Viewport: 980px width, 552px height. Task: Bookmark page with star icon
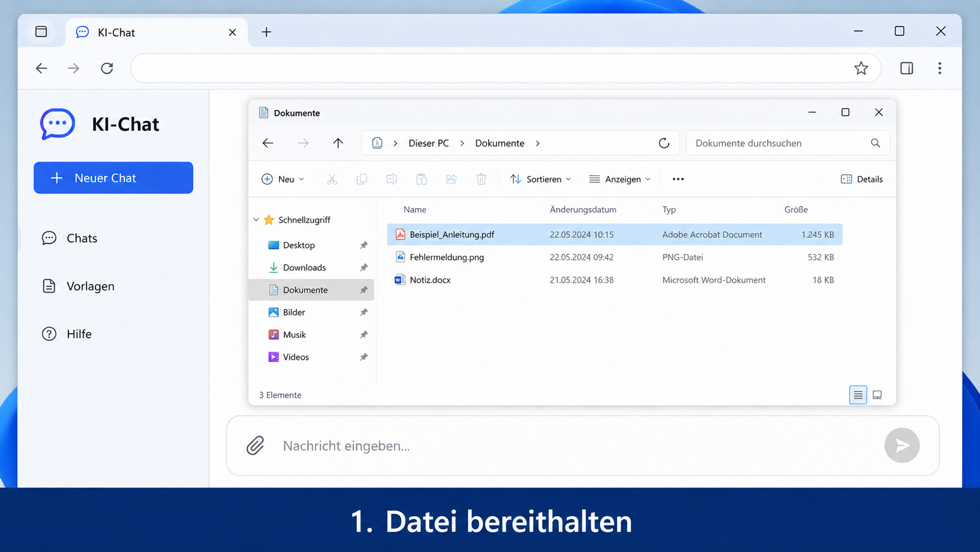click(x=860, y=68)
